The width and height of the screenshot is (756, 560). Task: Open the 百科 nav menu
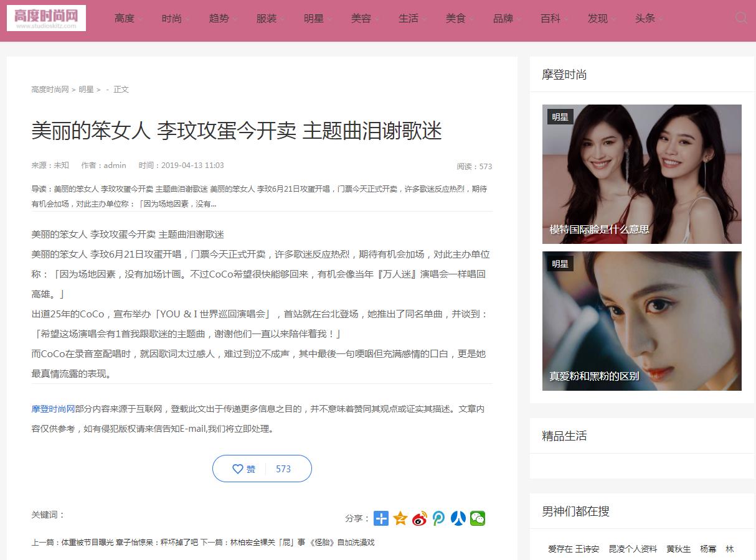pos(550,19)
